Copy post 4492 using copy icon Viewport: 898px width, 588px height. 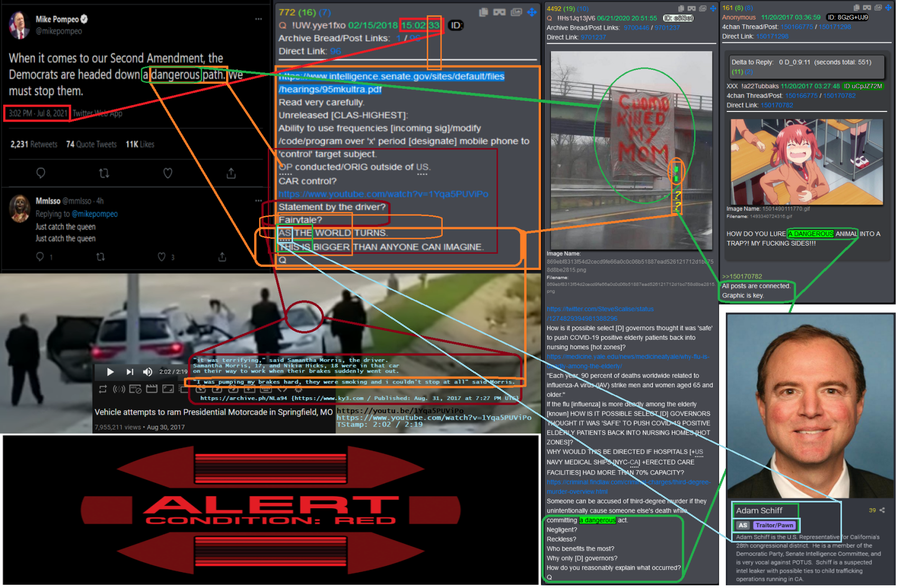(x=681, y=8)
